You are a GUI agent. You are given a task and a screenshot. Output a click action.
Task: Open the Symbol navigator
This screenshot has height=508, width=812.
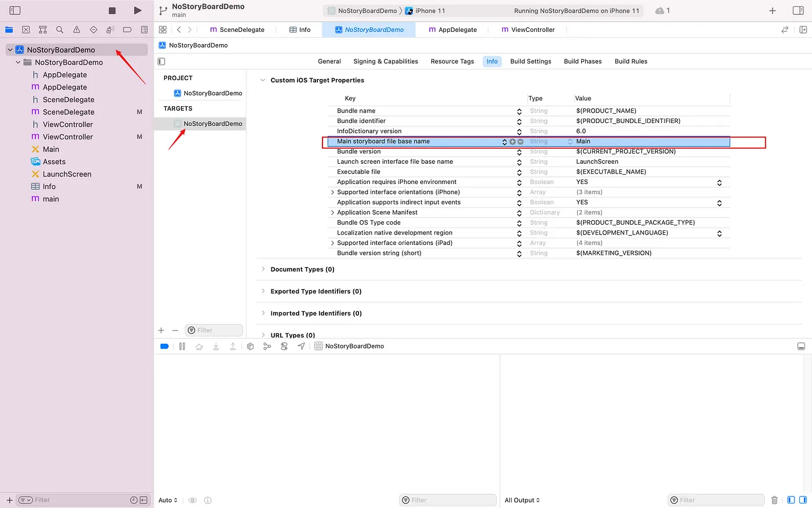(43, 30)
